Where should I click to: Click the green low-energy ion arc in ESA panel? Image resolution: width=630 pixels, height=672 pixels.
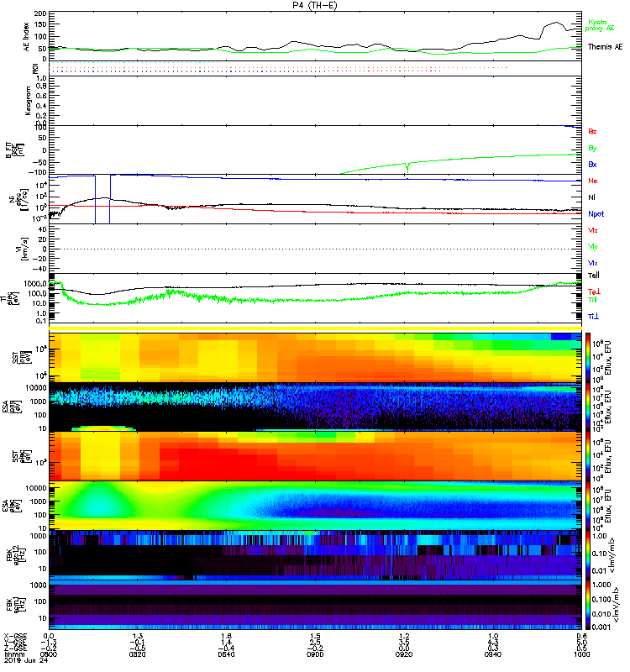tap(102, 428)
